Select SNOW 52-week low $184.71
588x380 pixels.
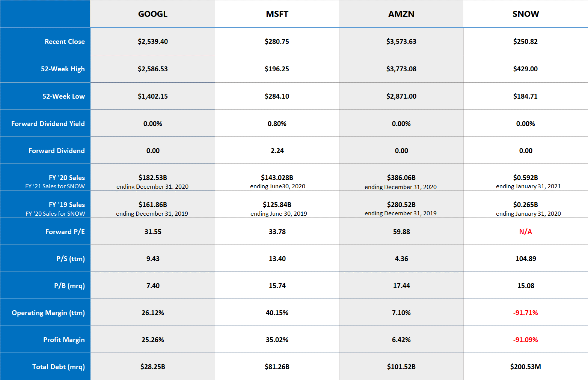click(x=526, y=96)
